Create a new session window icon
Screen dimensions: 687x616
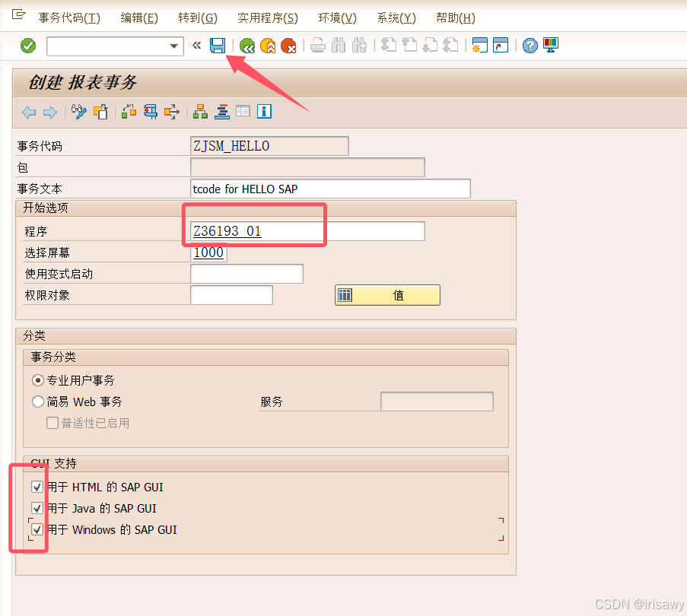click(480, 46)
